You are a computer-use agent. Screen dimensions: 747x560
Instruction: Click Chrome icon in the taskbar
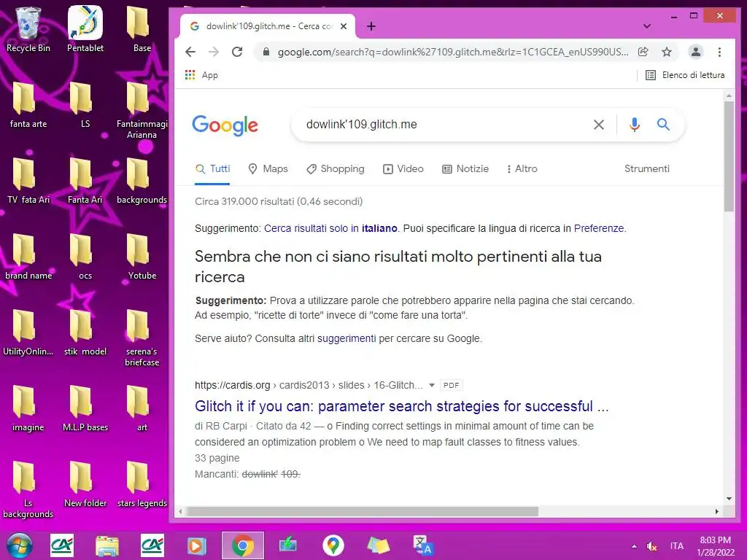(242, 545)
